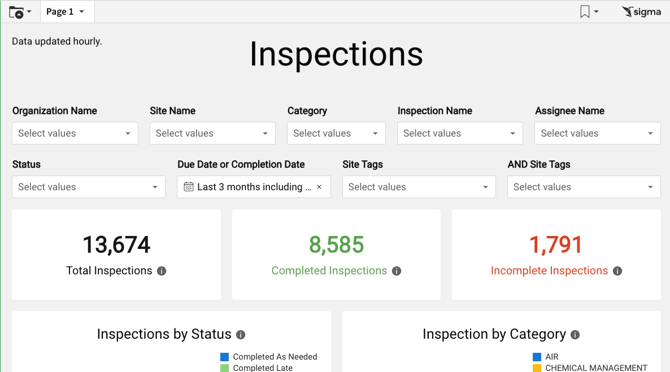Expand the bookmark dropdown arrow
670x372 pixels.
click(596, 12)
